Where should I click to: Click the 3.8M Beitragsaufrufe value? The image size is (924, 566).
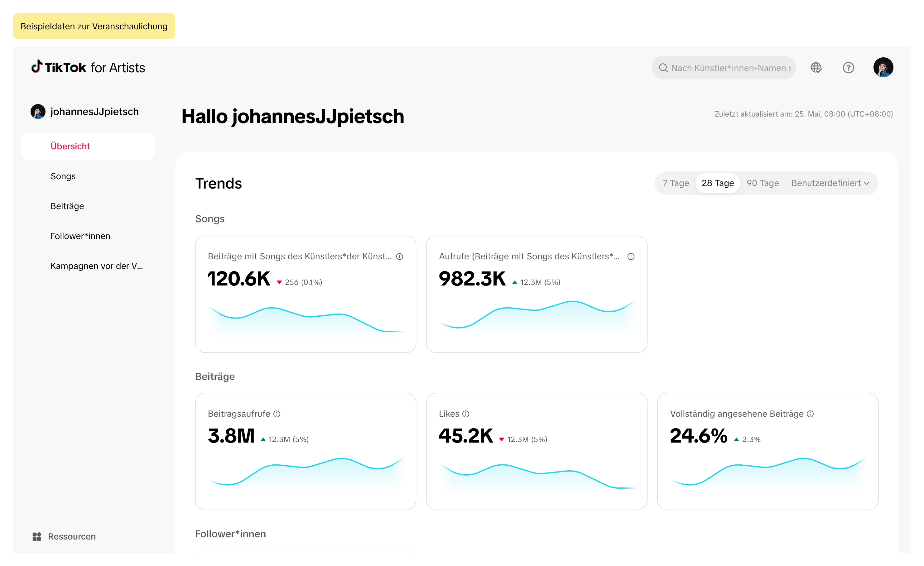231,436
